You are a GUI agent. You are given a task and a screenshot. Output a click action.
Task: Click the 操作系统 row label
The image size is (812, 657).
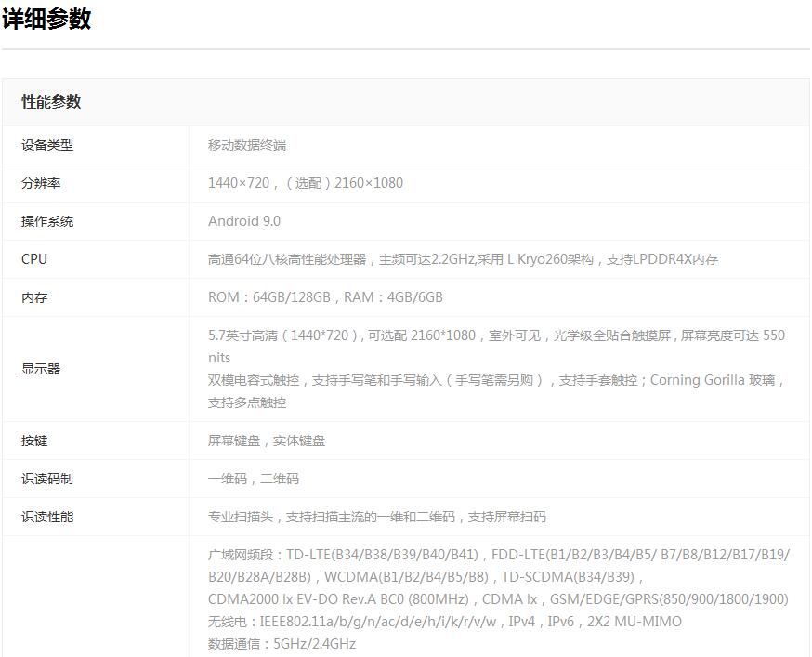click(47, 221)
